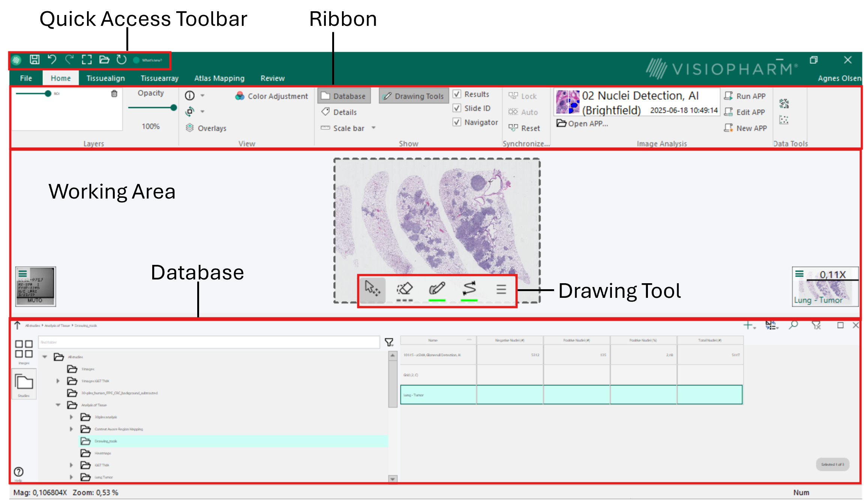The height and width of the screenshot is (502, 868).
Task: Save using the Quick Access Toolbar disk icon
Action: coord(34,60)
